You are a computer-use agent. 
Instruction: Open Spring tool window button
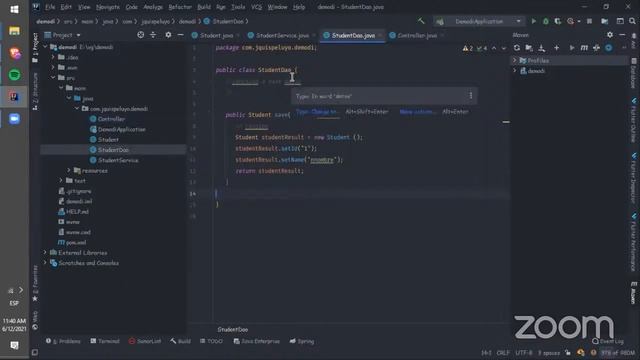tap(302, 341)
